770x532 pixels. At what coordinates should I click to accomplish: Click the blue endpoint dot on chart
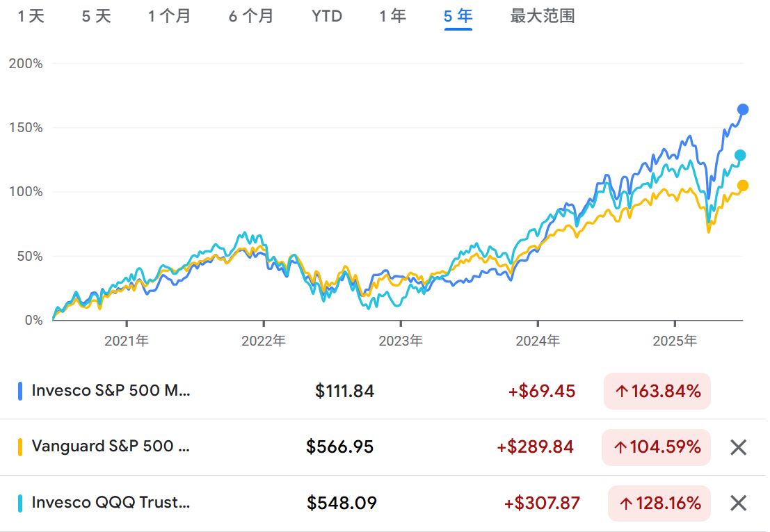tap(742, 109)
